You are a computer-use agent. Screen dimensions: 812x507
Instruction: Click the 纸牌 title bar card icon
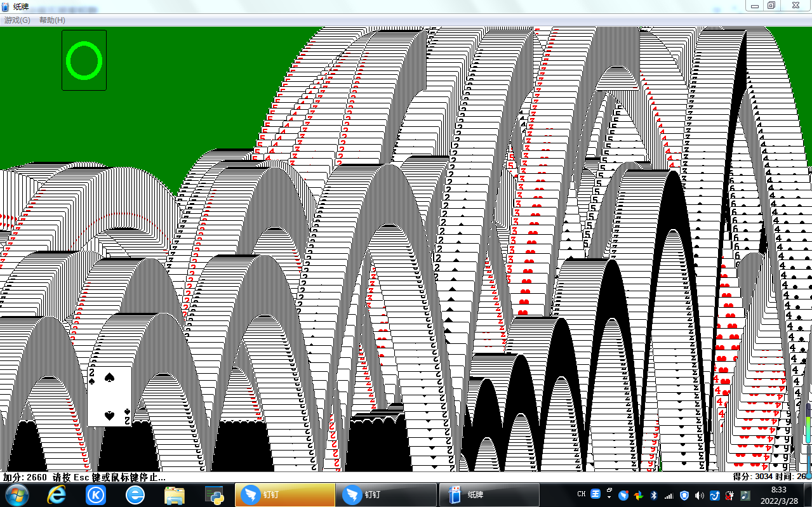pos(6,6)
